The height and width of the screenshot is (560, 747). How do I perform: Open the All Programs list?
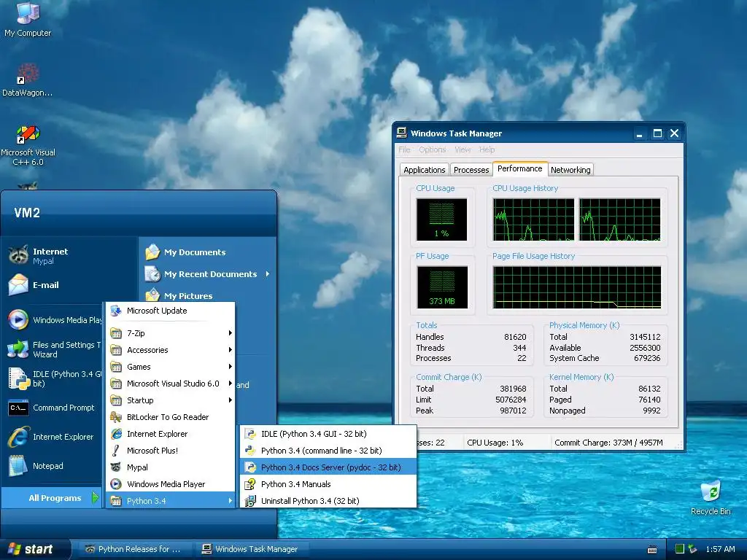[x=52, y=498]
